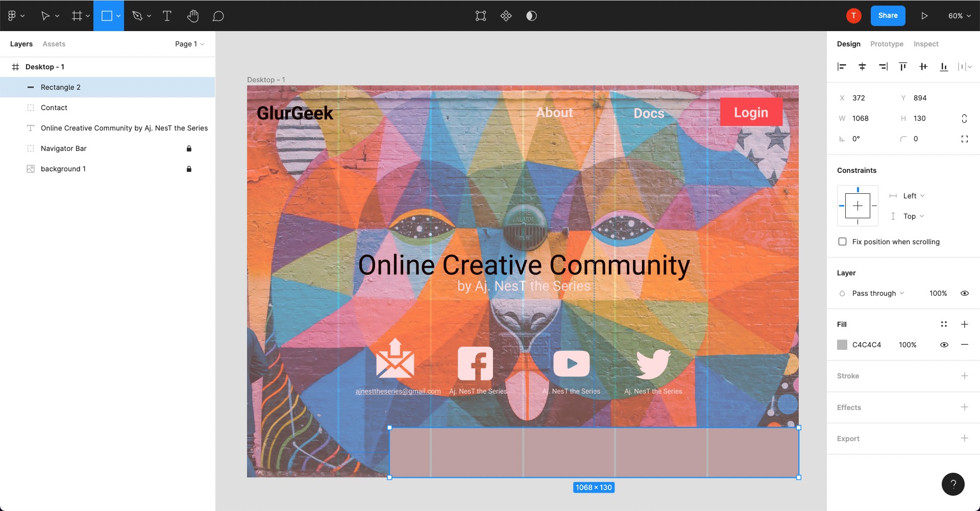Toggle layer visibility eye in Layer section
Viewport: 980px width, 511px height.
(x=964, y=293)
